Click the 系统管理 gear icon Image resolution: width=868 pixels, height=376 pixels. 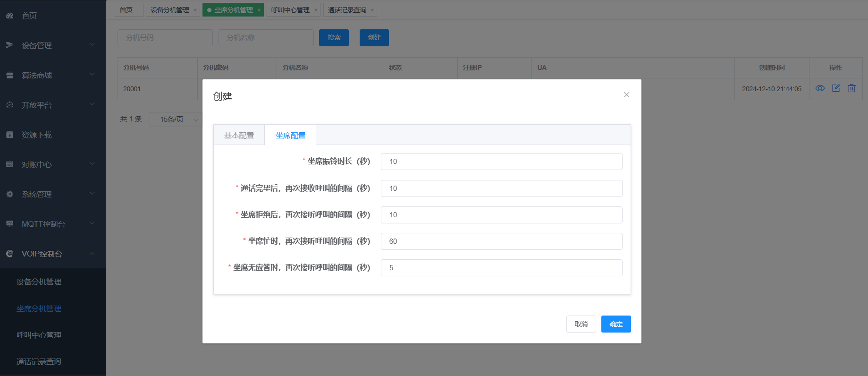pos(10,194)
